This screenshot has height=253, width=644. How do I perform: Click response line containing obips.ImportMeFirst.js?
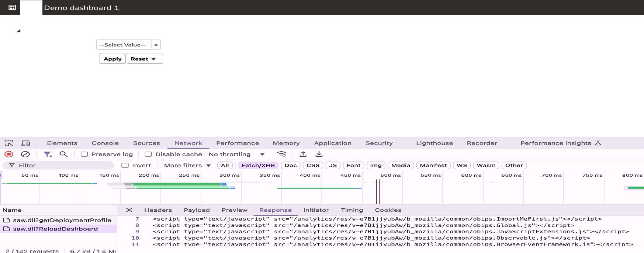377,219
